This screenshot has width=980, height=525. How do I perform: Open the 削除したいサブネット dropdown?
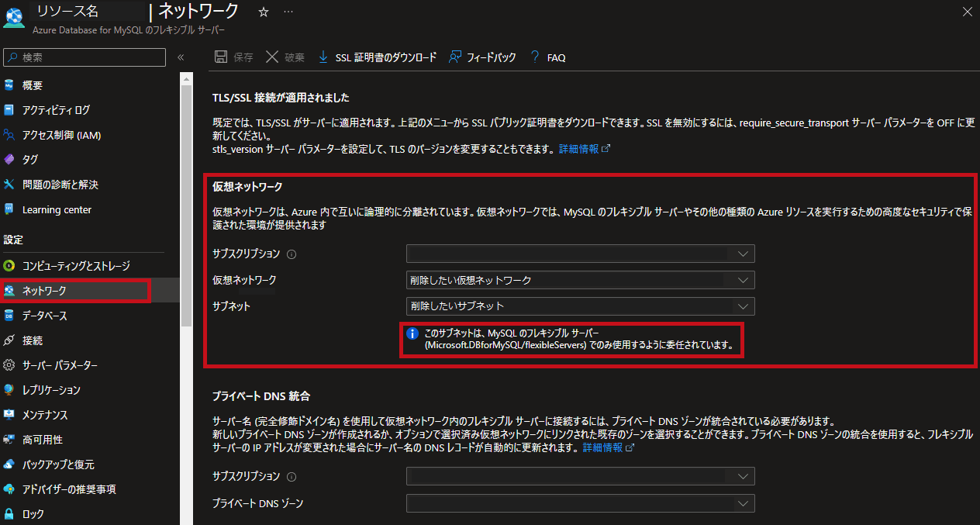[x=580, y=306]
